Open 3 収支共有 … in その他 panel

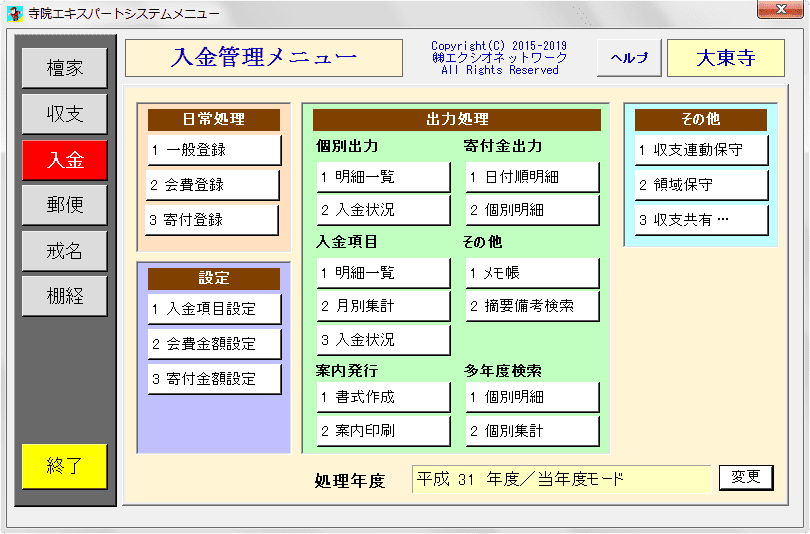(702, 220)
